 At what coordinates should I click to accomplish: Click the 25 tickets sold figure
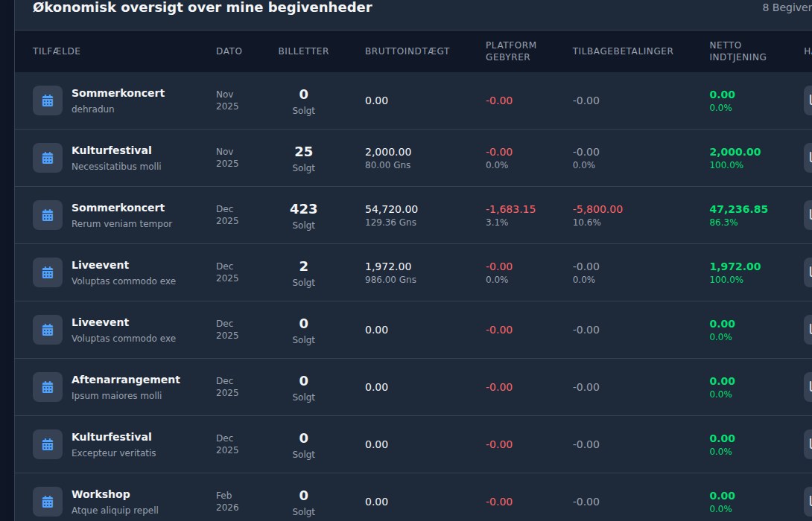[303, 152]
